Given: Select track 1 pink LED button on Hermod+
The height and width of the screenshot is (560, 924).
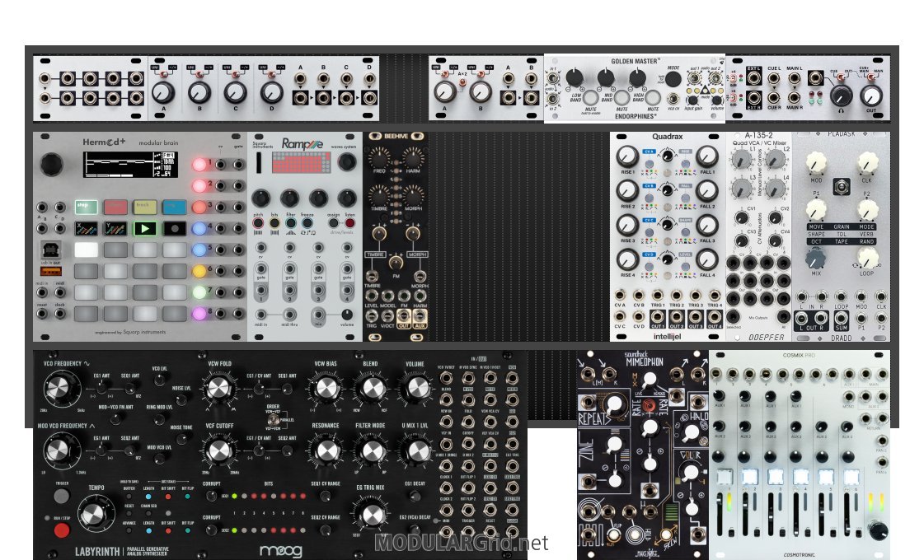Looking at the screenshot, I should [199, 164].
